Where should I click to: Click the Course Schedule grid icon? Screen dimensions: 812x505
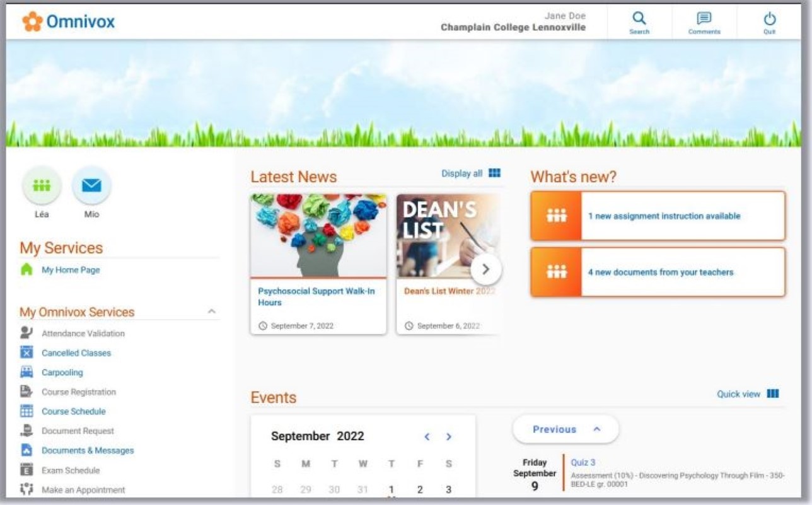click(x=26, y=411)
